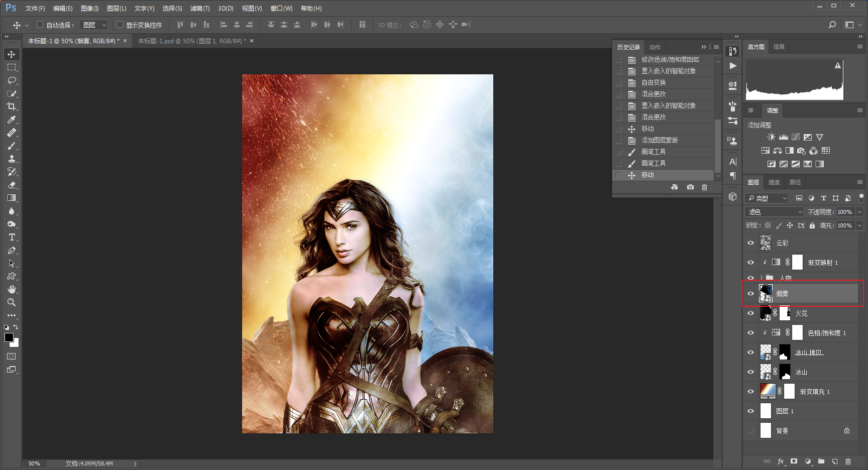The image size is (868, 470).
Task: Open the 滤镜(T) menu
Action: pos(200,9)
